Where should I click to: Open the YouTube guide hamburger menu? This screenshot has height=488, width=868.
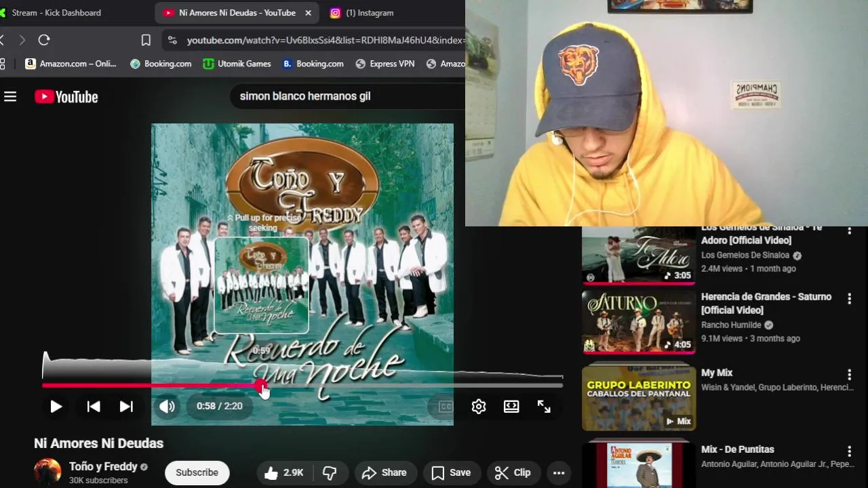pyautogui.click(x=10, y=97)
